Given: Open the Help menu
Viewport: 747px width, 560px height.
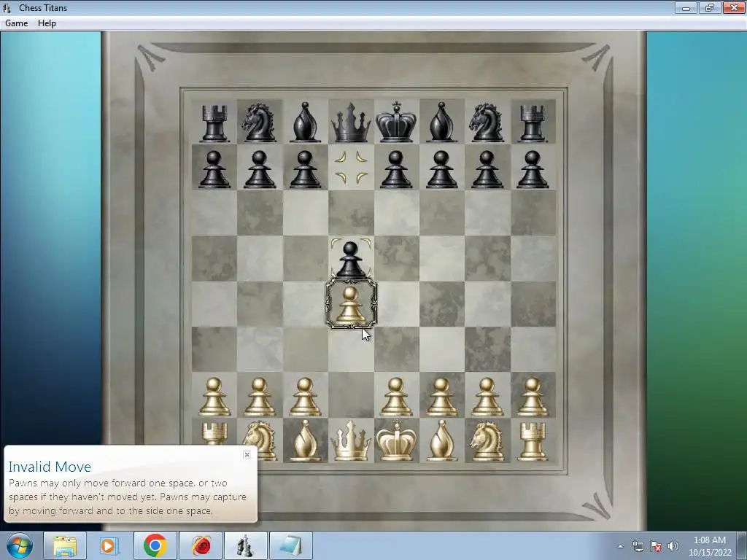Looking at the screenshot, I should tap(47, 23).
